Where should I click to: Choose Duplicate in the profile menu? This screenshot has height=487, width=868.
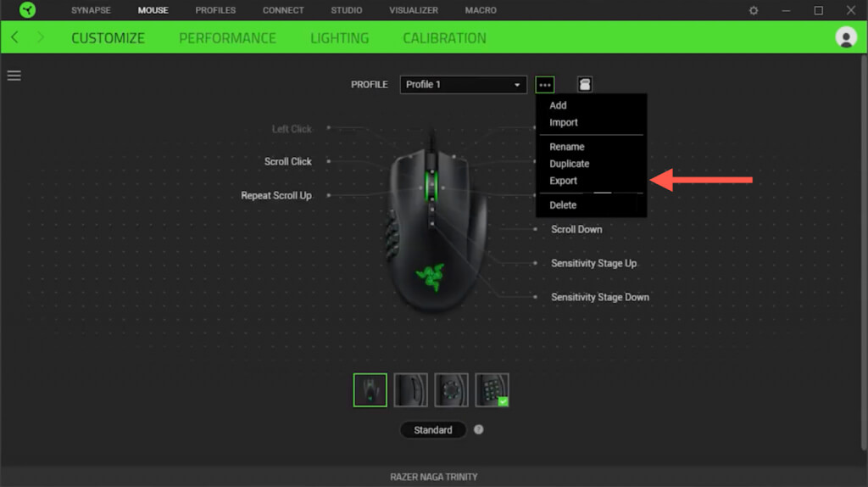pyautogui.click(x=569, y=164)
